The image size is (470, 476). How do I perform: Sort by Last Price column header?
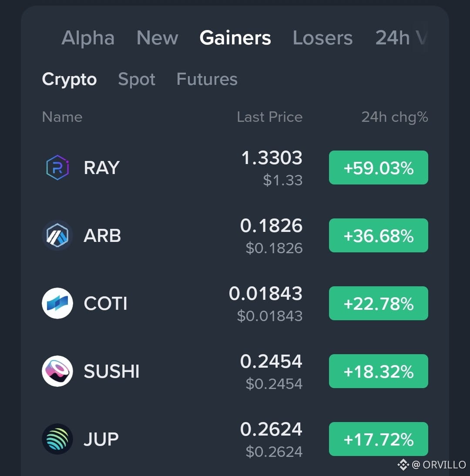[270, 117]
